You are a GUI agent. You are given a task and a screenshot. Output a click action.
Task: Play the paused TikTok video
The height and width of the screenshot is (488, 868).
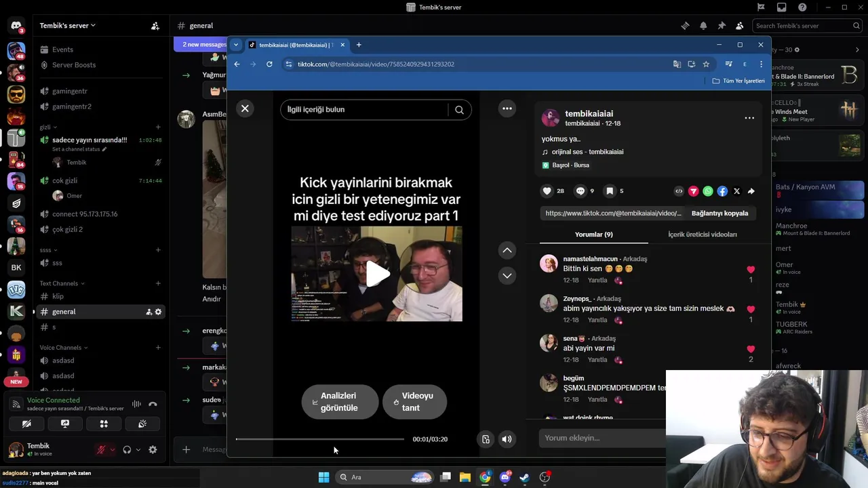(377, 274)
